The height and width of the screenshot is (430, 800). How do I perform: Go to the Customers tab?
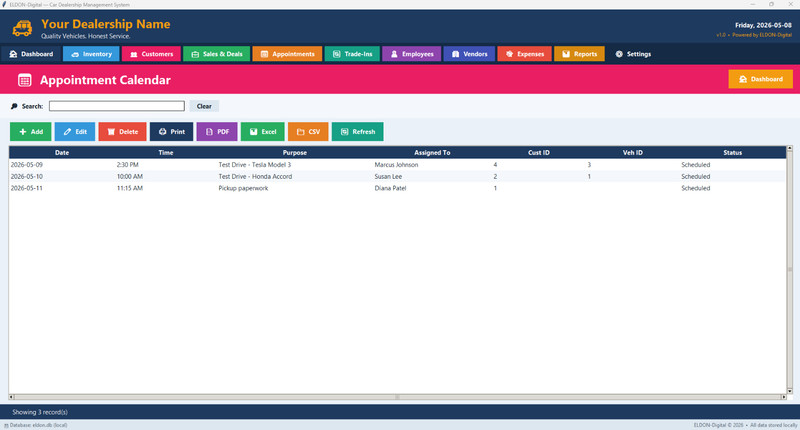point(152,54)
